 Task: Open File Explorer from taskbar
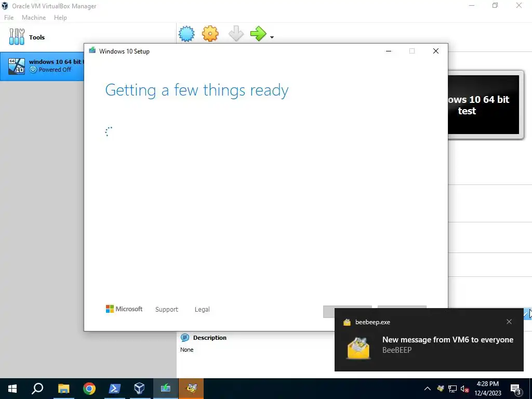(63, 389)
